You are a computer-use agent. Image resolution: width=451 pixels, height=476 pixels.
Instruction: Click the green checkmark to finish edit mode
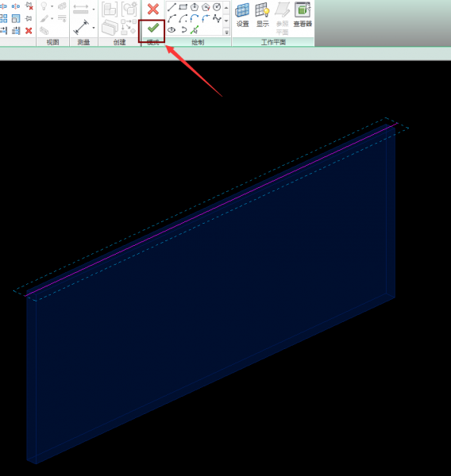pyautogui.click(x=153, y=29)
